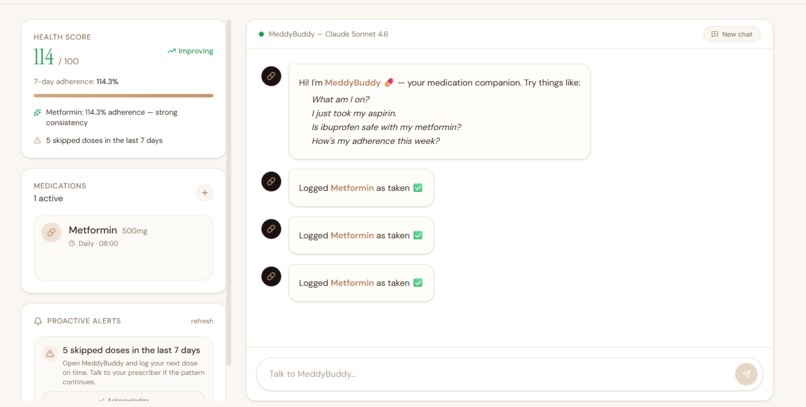Click 'I just took my aspirin.' suggestion

(354, 113)
